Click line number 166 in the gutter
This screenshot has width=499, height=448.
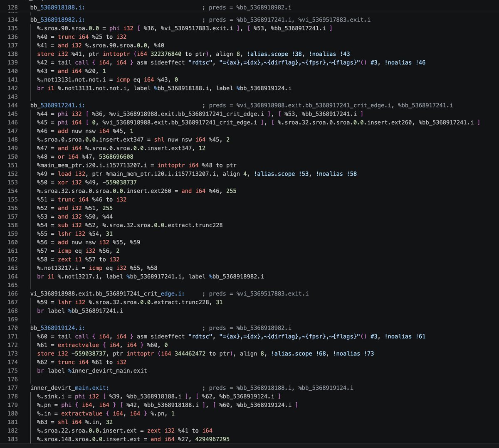12,293
